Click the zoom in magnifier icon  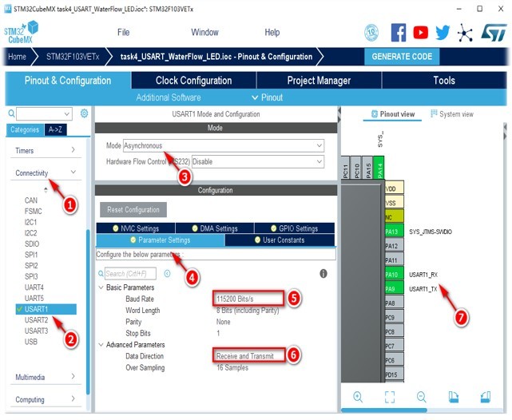(x=358, y=397)
